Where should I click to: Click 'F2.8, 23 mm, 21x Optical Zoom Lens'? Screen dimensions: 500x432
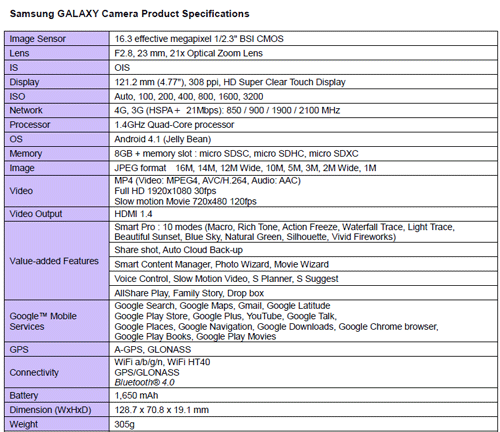188,53
